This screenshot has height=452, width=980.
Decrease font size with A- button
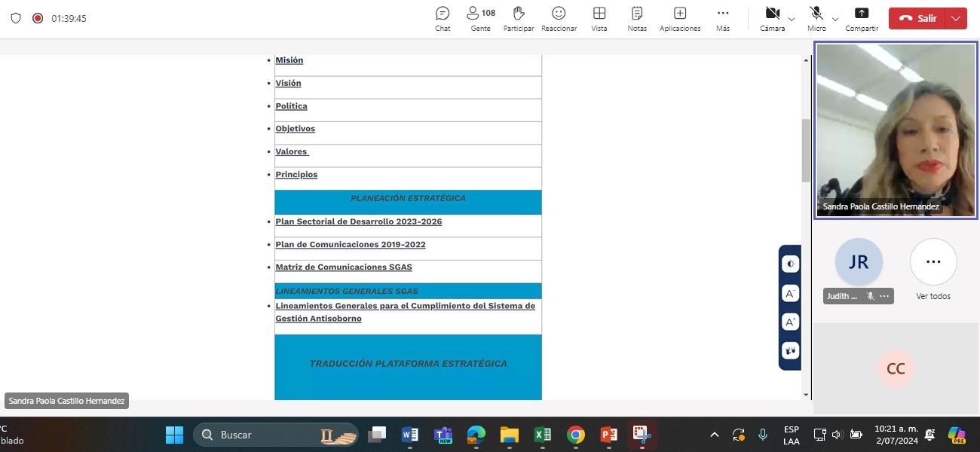pos(790,293)
